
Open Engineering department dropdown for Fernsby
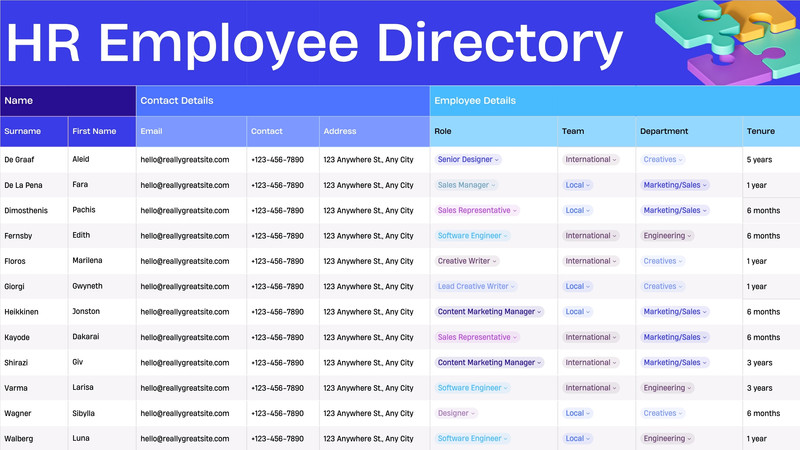(667, 236)
